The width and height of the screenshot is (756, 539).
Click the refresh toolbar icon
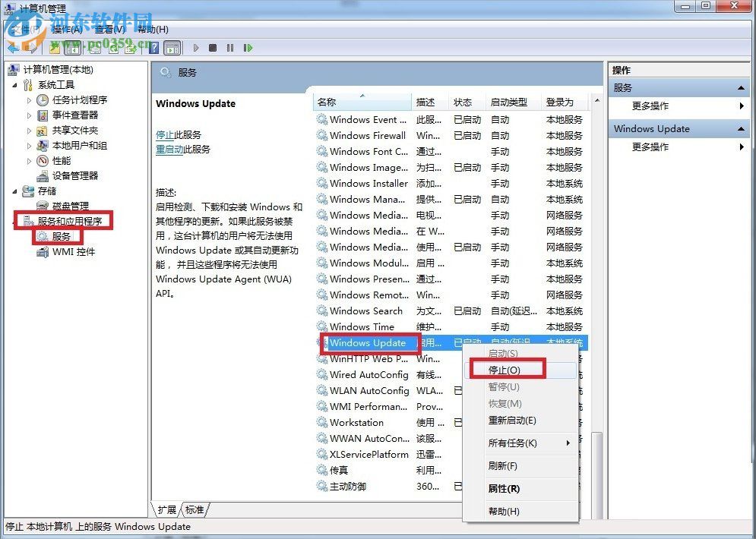click(x=112, y=48)
